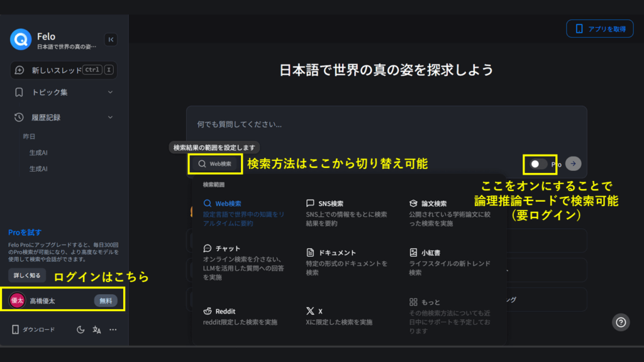Open the language translation icon
Screen dimensions: 644x362
[97, 329]
